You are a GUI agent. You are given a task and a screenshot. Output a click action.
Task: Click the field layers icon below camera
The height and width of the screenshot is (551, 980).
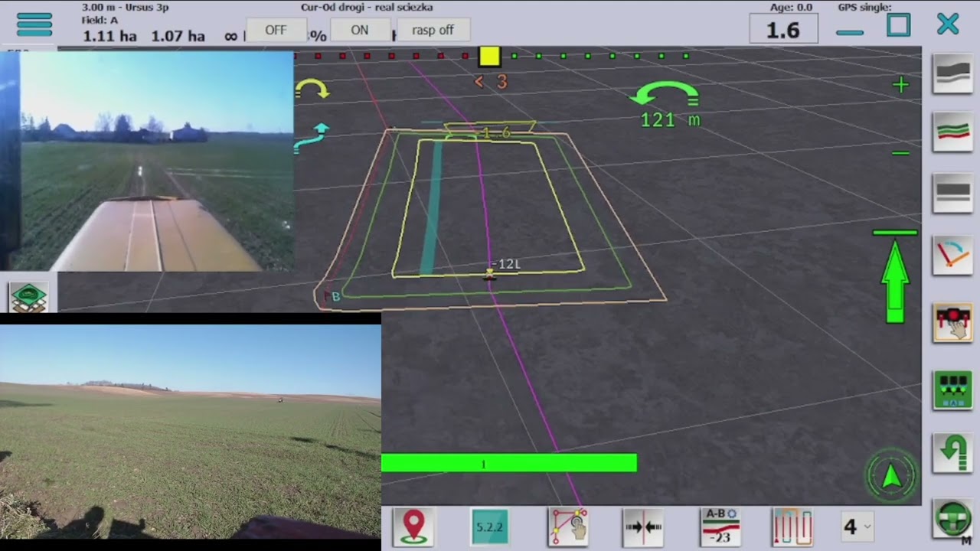pos(29,296)
